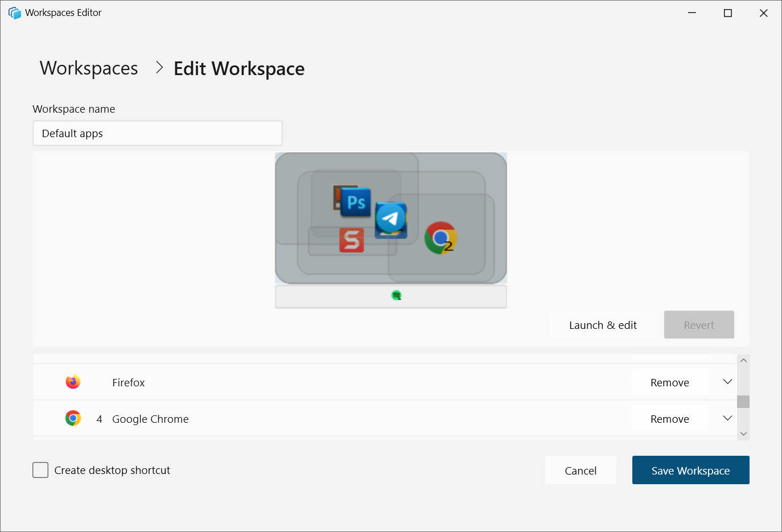Minimize the Workspaces Editor window
Viewport: 782px width, 532px height.
click(692, 13)
